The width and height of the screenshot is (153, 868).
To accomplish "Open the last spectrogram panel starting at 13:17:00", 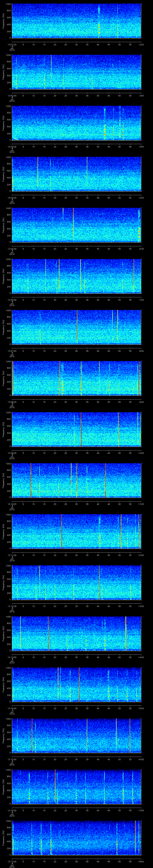I will click(77, 838).
